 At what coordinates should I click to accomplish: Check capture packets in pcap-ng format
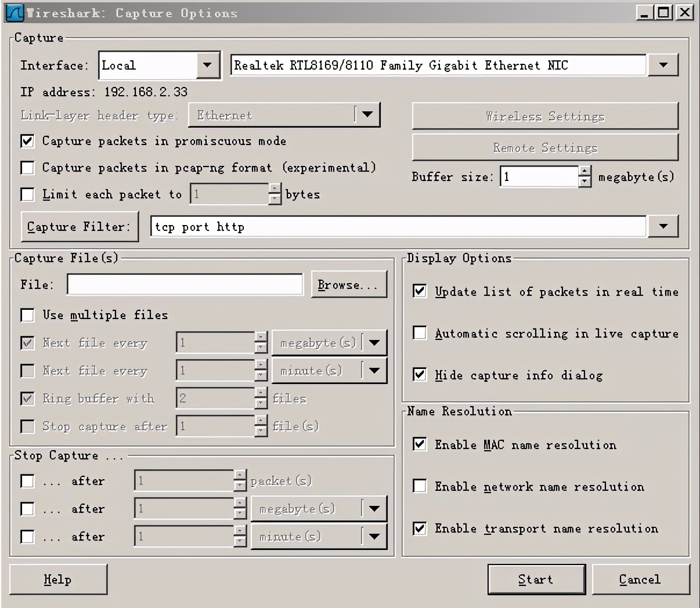pyautogui.click(x=27, y=168)
